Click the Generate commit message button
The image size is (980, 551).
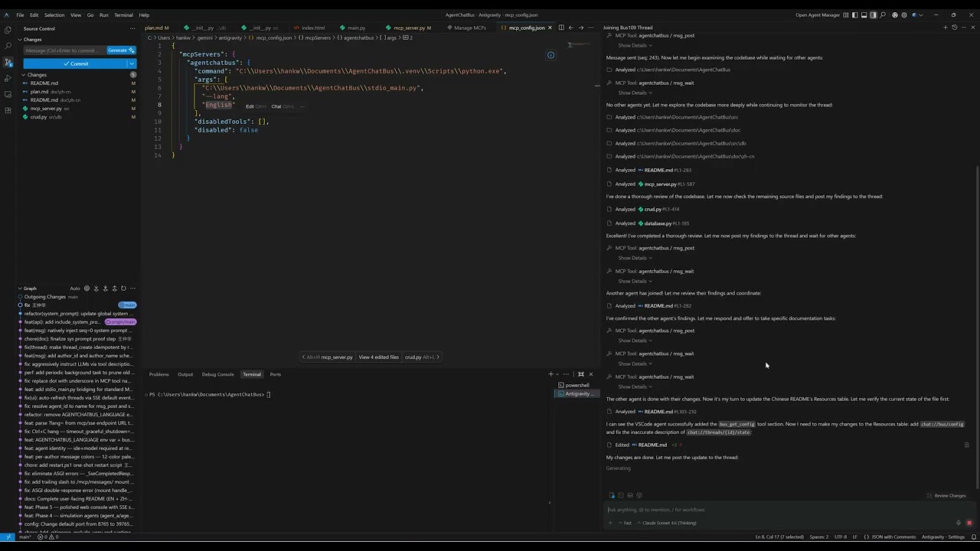click(119, 50)
